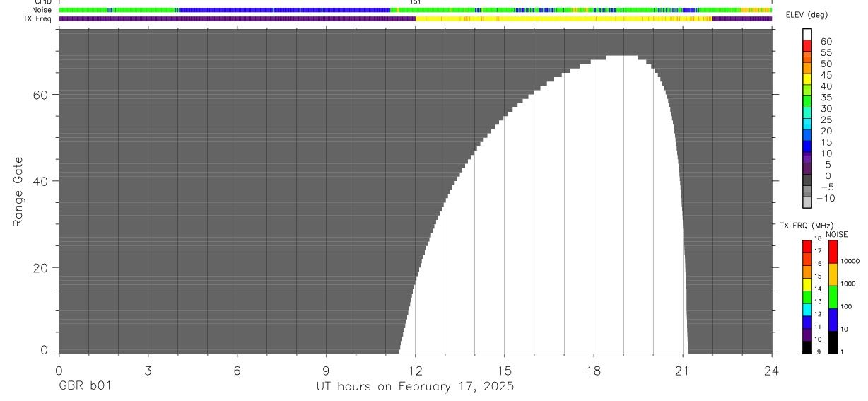
Task: Click the TX Freq color strip above plot
Action: [416, 18]
